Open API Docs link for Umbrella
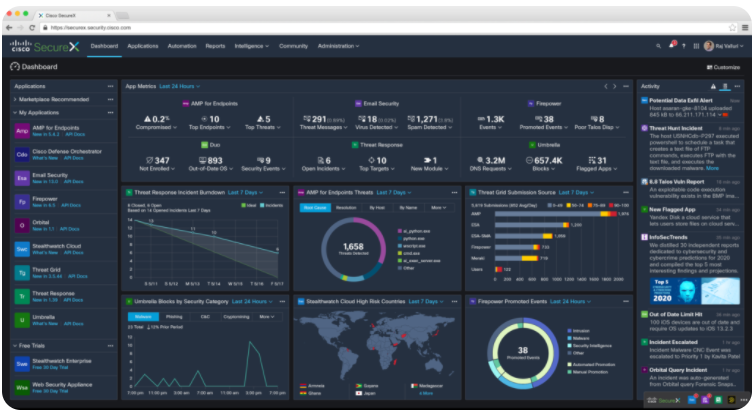This screenshot has height=416, width=756. [x=73, y=324]
